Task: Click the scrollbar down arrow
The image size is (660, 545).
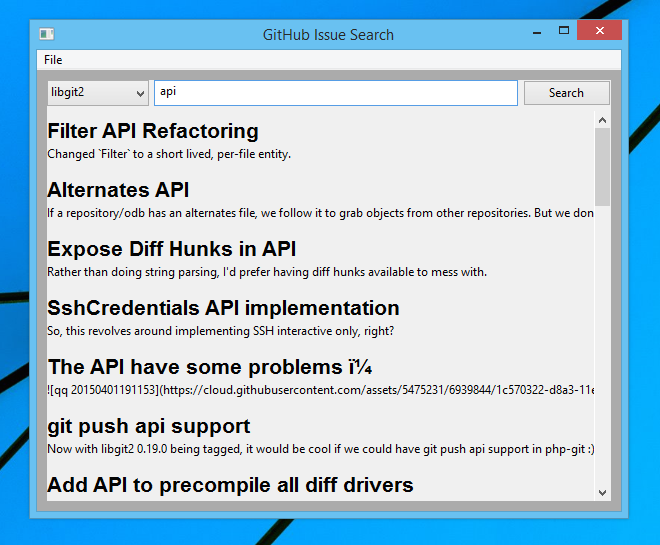Action: pos(602,492)
